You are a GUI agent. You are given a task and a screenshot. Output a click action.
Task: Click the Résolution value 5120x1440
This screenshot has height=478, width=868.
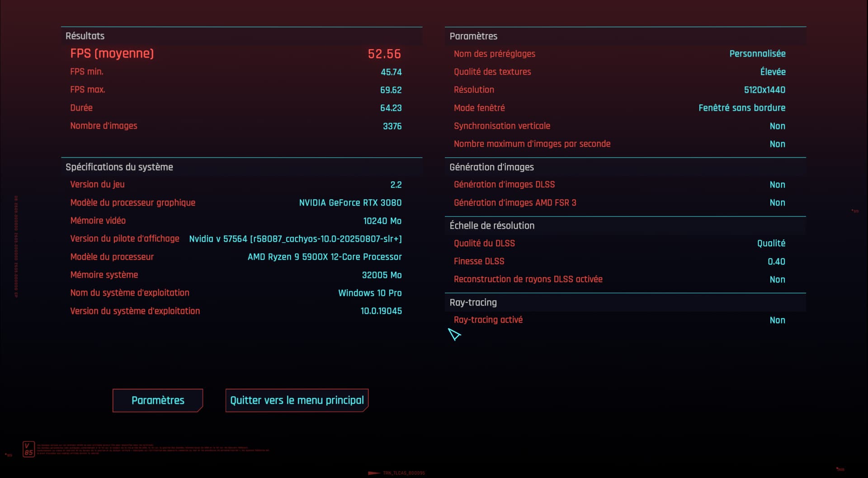pos(764,90)
